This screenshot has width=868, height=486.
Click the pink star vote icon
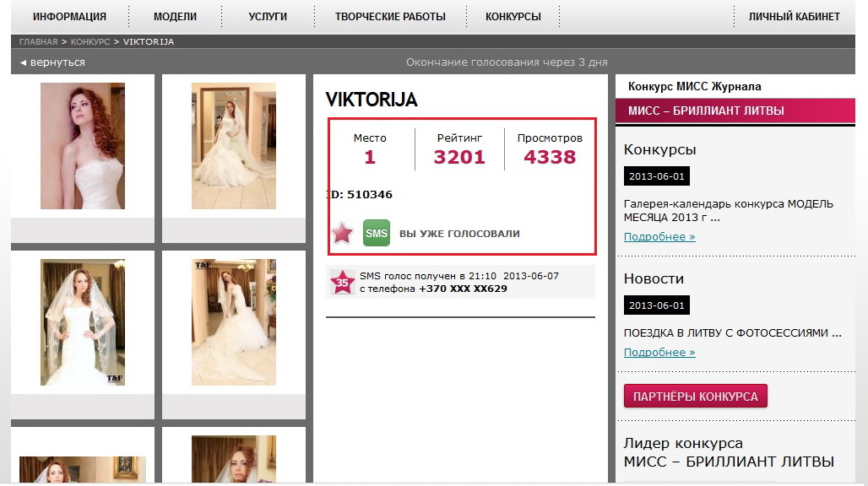342,234
